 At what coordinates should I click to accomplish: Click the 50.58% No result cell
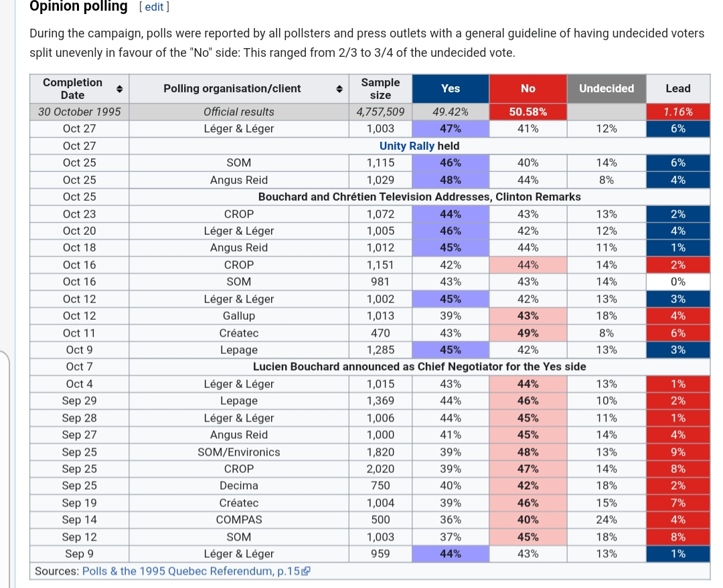(x=528, y=112)
